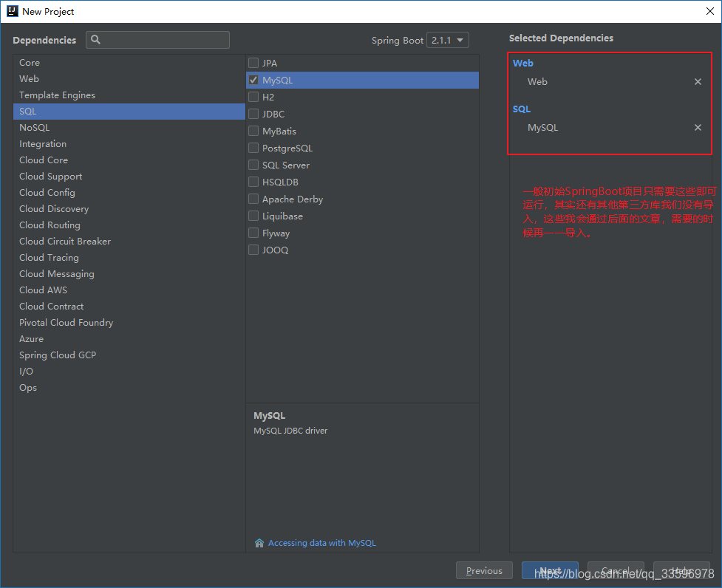Select Cloud Messaging category
This screenshot has height=588, width=722.
[x=129, y=274]
